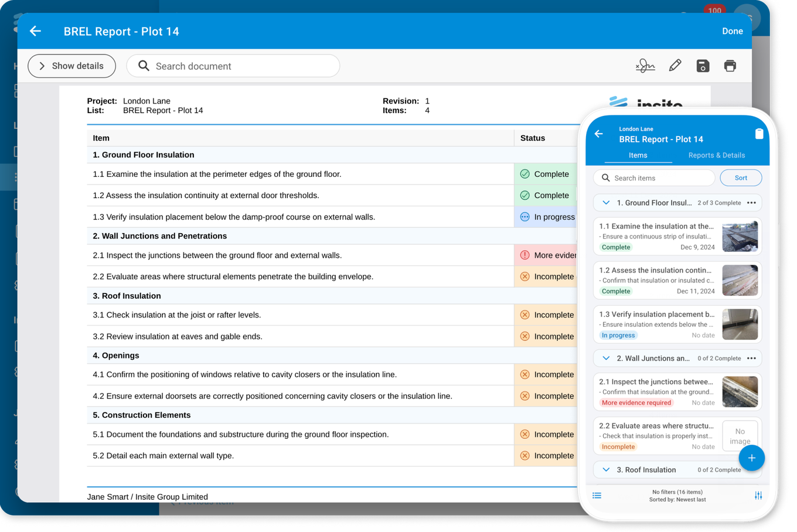
Task: Expand the Show details section
Action: click(x=71, y=66)
